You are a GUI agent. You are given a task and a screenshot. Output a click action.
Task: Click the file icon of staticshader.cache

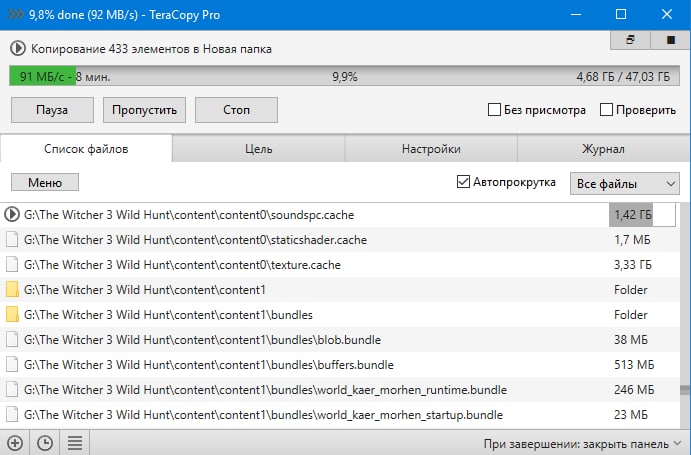point(12,239)
